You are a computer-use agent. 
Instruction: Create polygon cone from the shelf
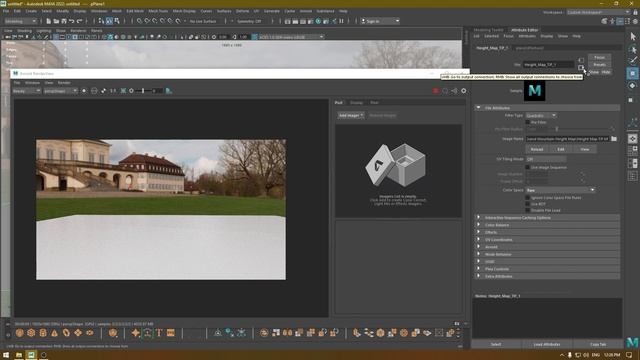(x=54, y=333)
